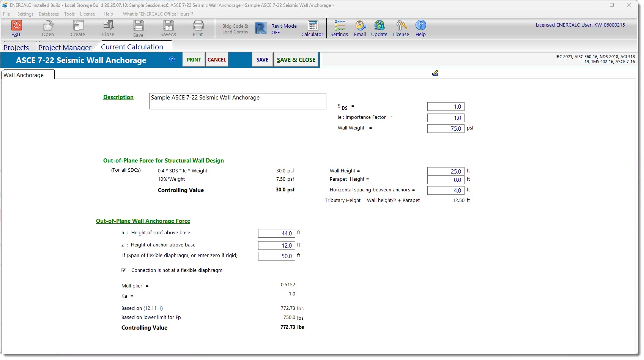Switch to the Project Manager tab
The height and width of the screenshot is (360, 644).
coord(65,47)
